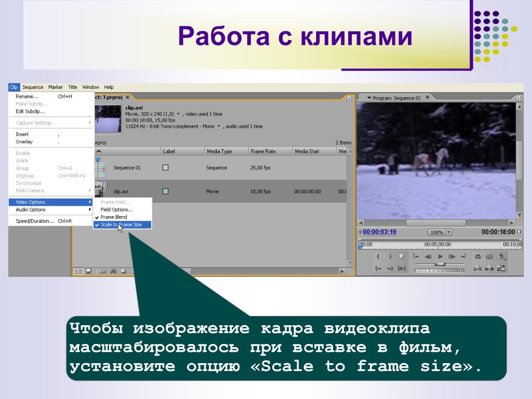The height and width of the screenshot is (399, 532).
Task: Click the Loop button in Program monitor
Action: pyautogui.click(x=478, y=257)
